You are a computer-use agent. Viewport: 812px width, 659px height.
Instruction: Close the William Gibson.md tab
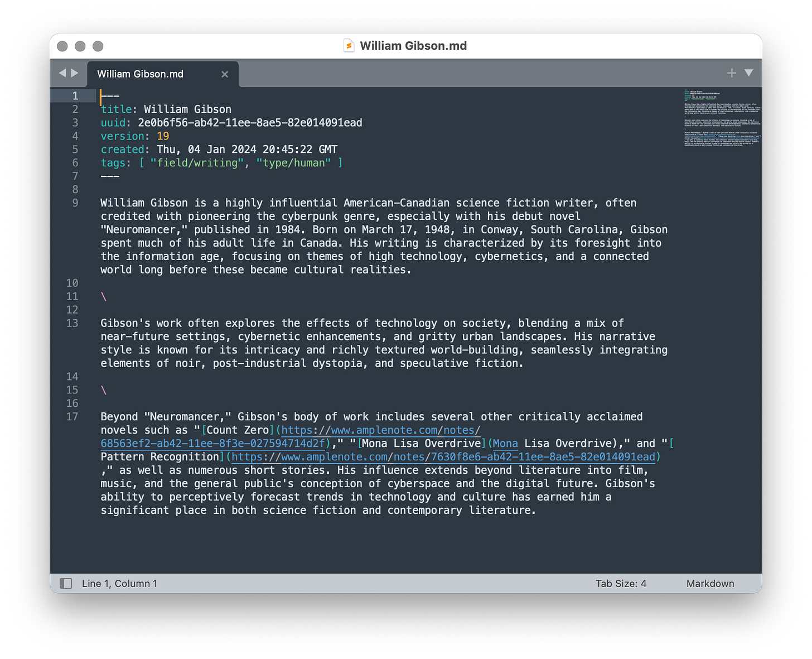click(225, 74)
